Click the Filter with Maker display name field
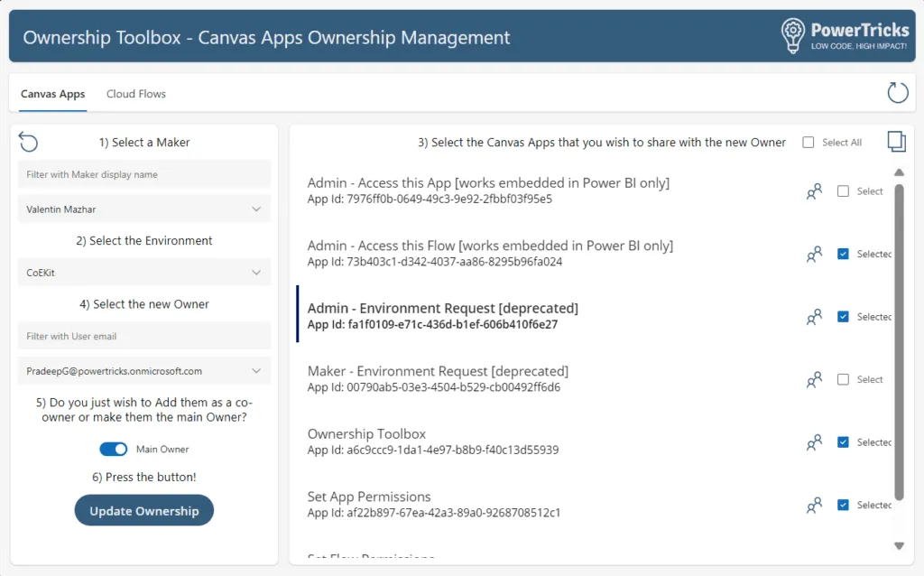 click(x=144, y=174)
